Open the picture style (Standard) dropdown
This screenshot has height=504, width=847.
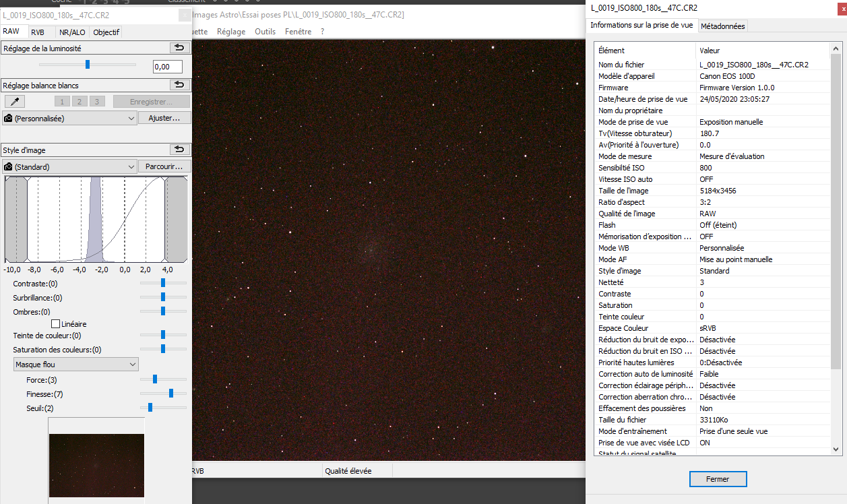pyautogui.click(x=69, y=166)
